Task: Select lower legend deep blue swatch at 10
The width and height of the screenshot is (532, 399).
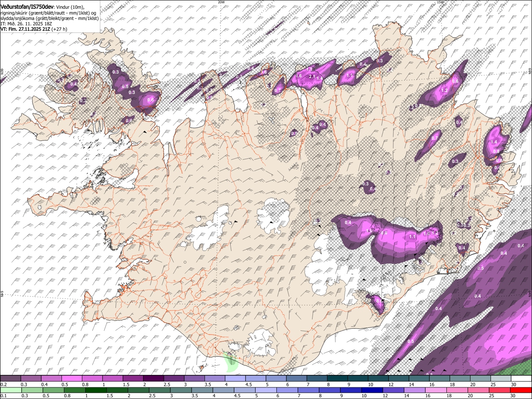Action: [372, 390]
